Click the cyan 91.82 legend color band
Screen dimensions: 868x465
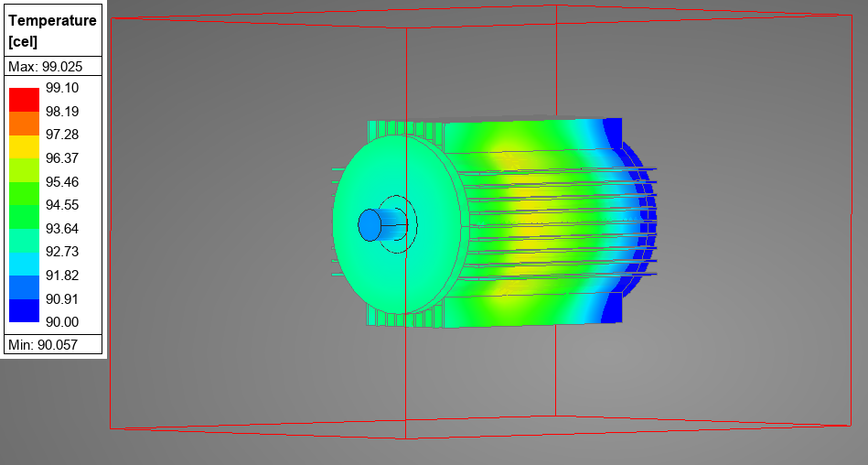24,264
